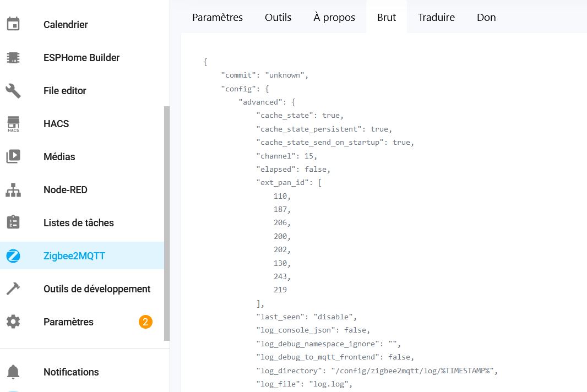Screen dimensions: 587x392
Task: Open Médias in the sidebar
Action: pos(59,156)
